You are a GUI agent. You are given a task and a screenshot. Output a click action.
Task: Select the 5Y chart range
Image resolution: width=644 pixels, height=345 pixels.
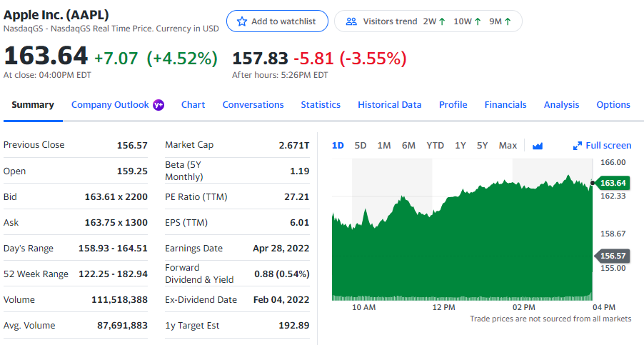tap(482, 146)
